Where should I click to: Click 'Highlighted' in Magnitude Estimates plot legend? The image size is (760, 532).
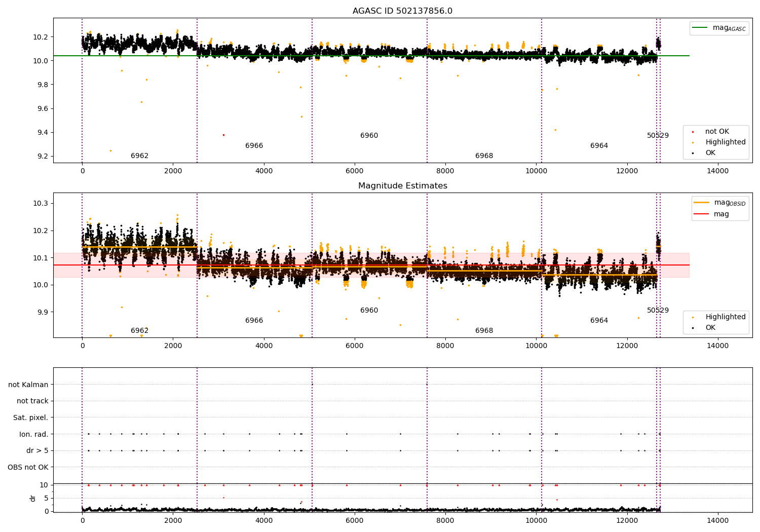(725, 317)
